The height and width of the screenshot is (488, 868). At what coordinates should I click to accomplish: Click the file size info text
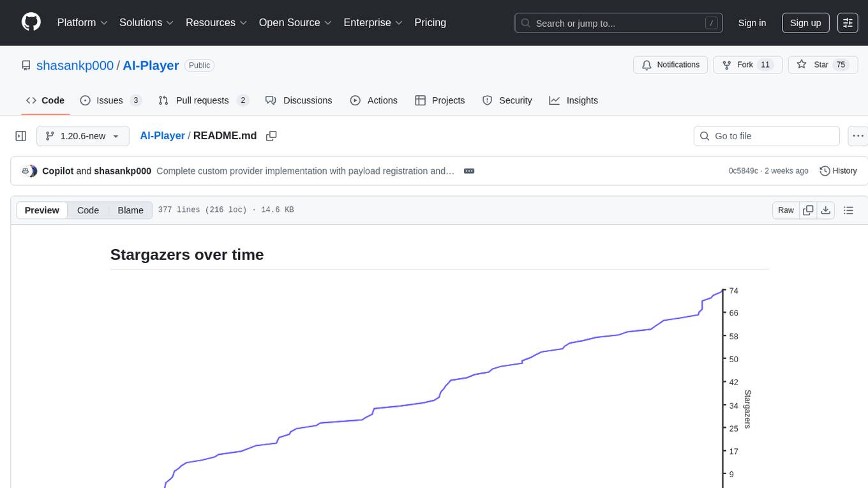[x=226, y=210]
